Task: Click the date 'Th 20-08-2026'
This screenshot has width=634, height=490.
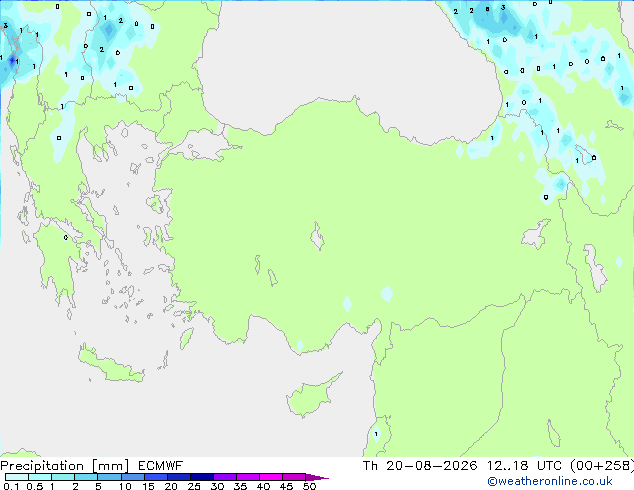Action: pyautogui.click(x=420, y=466)
